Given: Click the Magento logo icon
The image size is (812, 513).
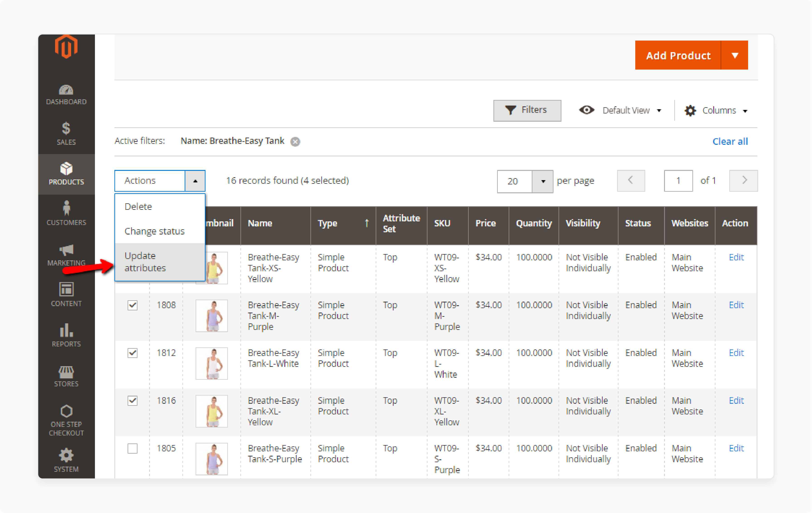Looking at the screenshot, I should coord(66,47).
